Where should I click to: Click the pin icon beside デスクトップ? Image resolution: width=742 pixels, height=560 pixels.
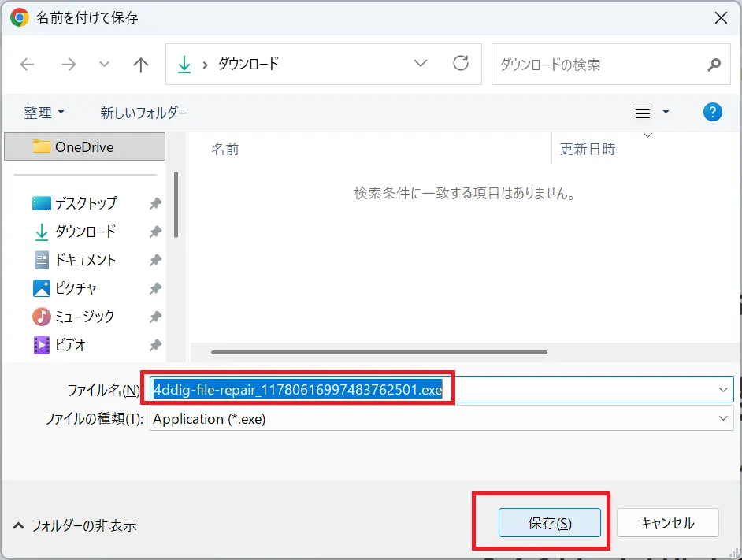click(x=155, y=203)
